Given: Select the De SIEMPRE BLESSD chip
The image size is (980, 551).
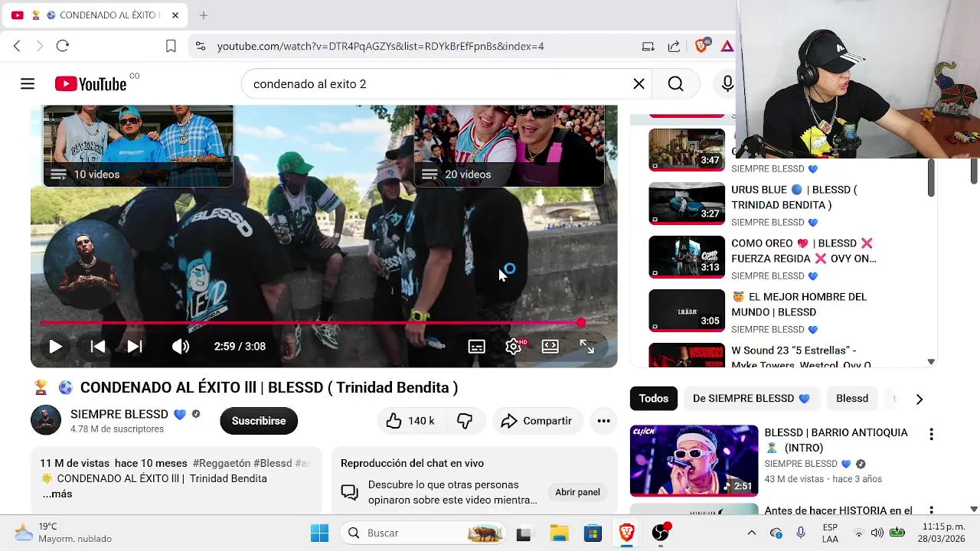Looking at the screenshot, I should (x=751, y=399).
